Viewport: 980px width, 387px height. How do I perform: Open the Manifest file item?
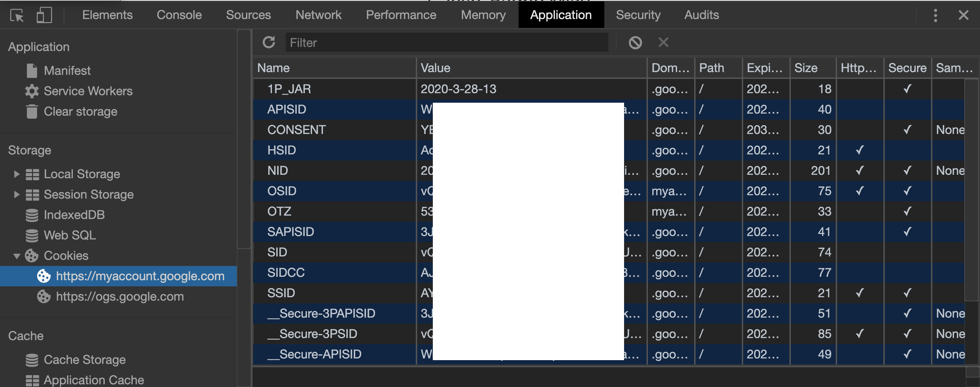click(67, 70)
